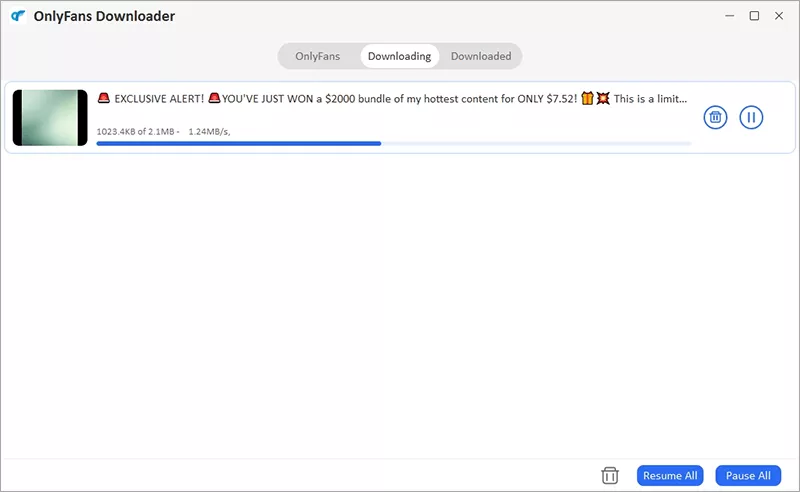This screenshot has height=492, width=800.
Task: Click the EXCLUSIVE ALERT download title
Action: point(392,99)
